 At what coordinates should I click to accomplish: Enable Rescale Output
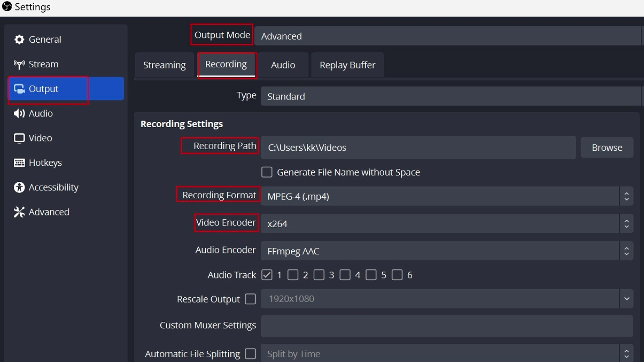click(x=250, y=299)
